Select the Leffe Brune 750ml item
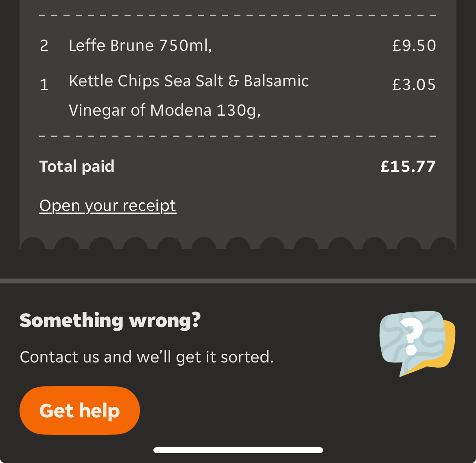 [140, 46]
